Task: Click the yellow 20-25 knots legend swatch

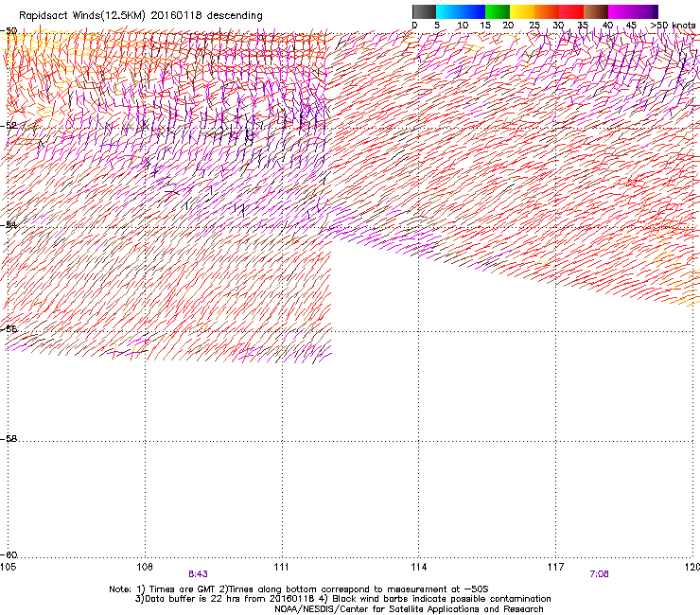Action: click(522, 11)
